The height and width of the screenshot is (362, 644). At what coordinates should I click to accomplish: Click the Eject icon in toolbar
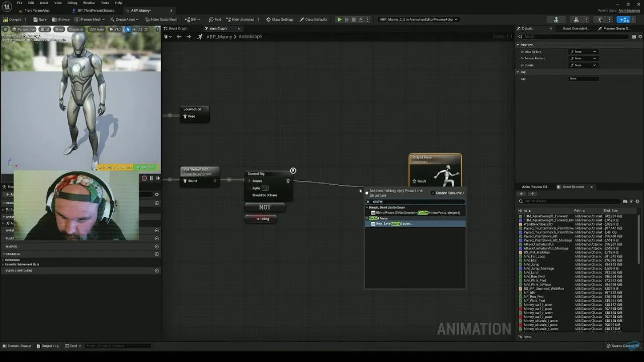[x=360, y=20]
